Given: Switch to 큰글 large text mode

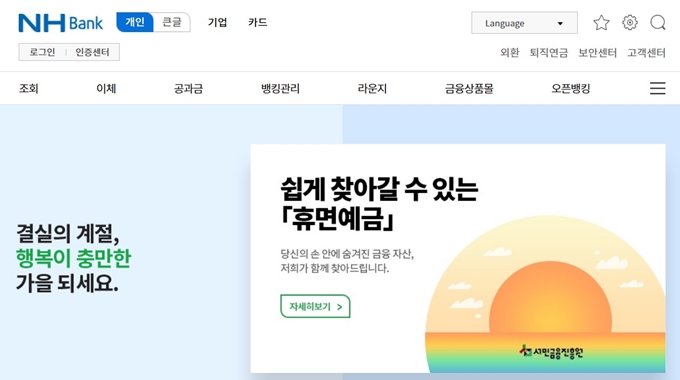Looking at the screenshot, I should (172, 22).
